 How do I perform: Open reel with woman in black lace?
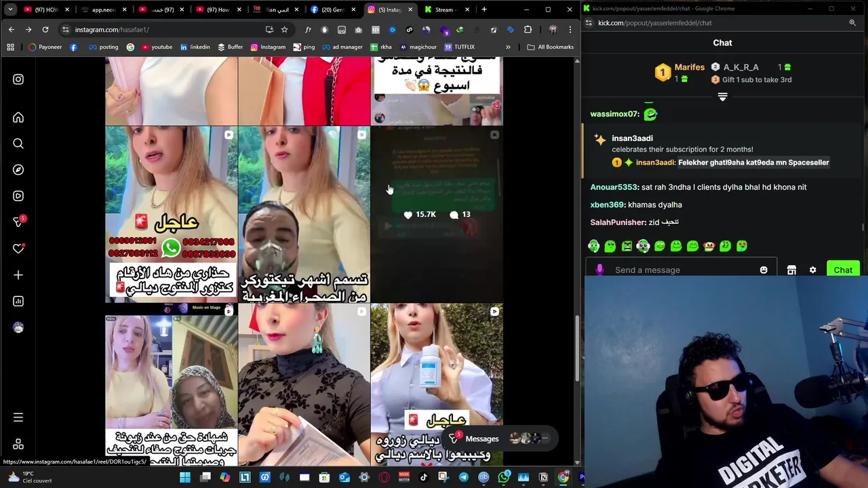[304, 384]
